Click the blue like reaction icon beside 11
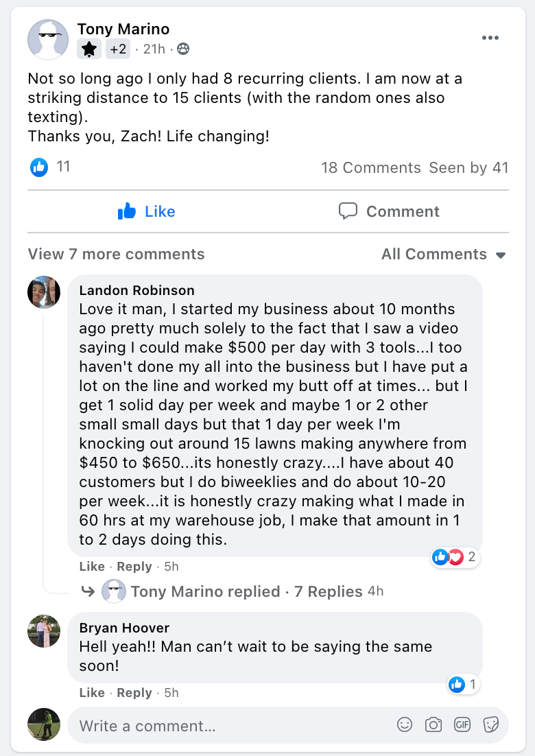This screenshot has height=756, width=535. [x=39, y=167]
